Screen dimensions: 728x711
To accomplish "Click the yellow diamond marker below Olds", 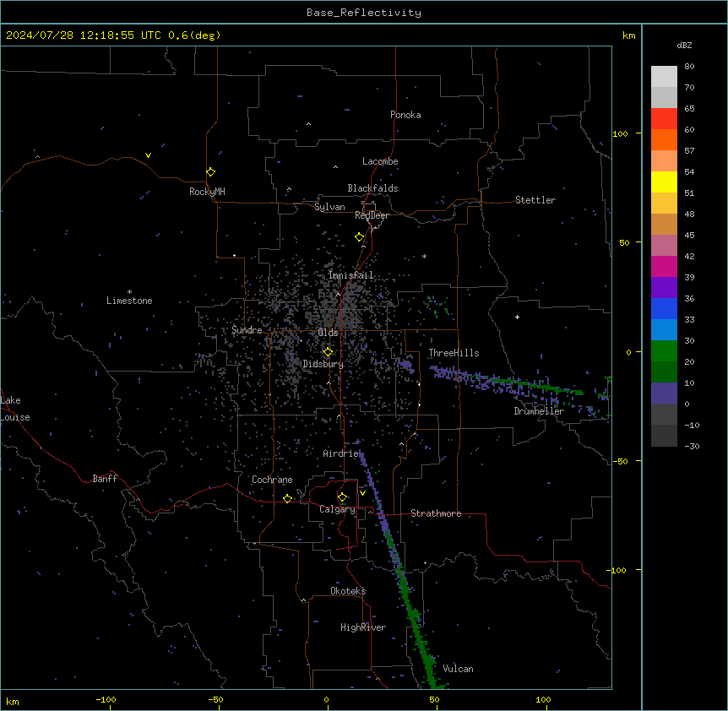I will click(x=329, y=352).
